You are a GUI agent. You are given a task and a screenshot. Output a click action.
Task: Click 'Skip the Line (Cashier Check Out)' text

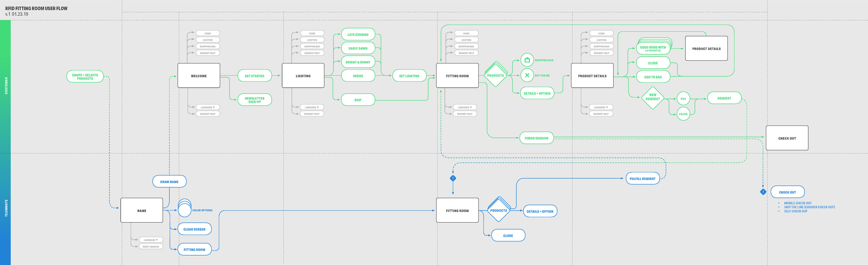point(809,207)
